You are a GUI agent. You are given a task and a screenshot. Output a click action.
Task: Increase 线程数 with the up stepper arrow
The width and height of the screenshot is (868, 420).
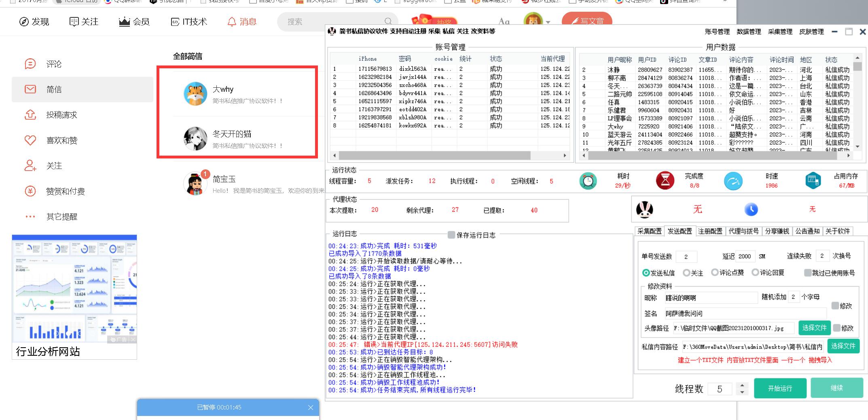click(742, 385)
